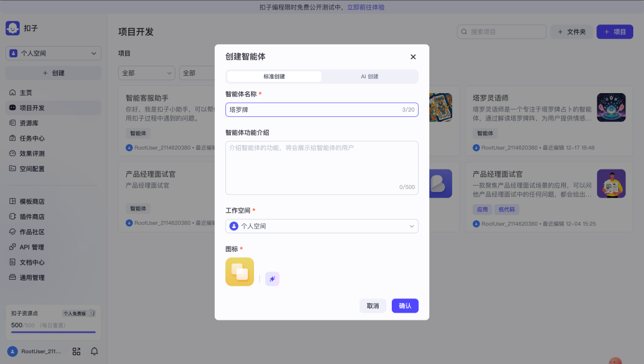Click the 确认 button
Image resolution: width=644 pixels, height=364 pixels.
coord(405,306)
